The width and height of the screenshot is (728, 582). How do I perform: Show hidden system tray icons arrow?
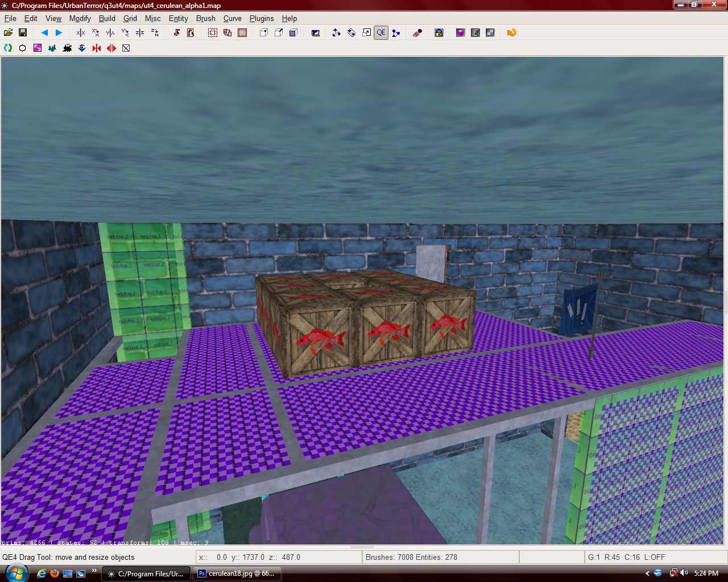pyautogui.click(x=647, y=573)
